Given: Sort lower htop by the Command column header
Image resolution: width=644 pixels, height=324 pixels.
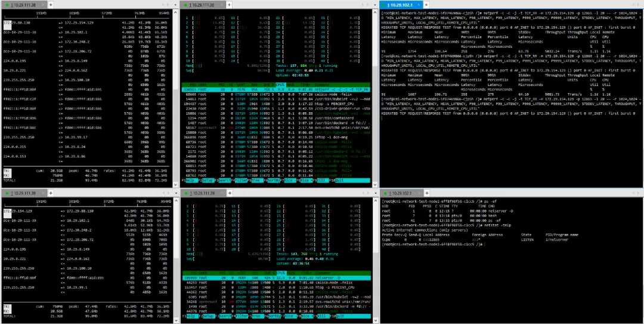Looking at the screenshot, I should [x=323, y=273].
